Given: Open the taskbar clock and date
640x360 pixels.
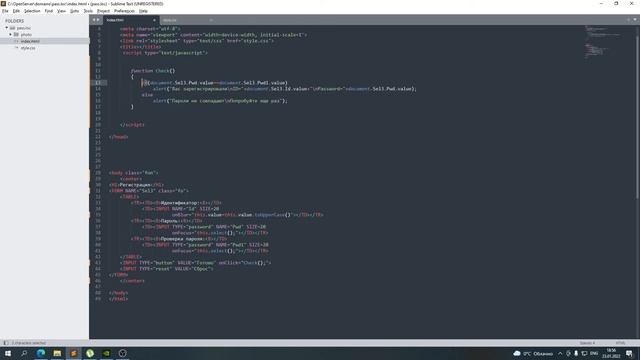Looking at the screenshot, I should [x=611, y=353].
